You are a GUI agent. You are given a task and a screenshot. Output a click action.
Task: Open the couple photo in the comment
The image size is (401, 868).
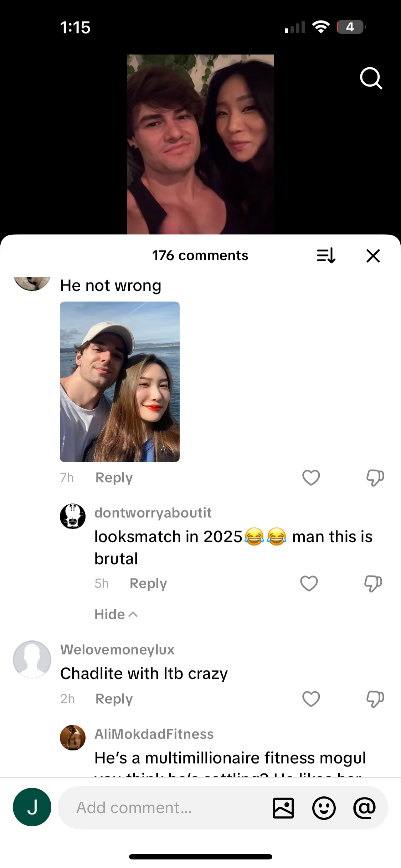click(120, 382)
